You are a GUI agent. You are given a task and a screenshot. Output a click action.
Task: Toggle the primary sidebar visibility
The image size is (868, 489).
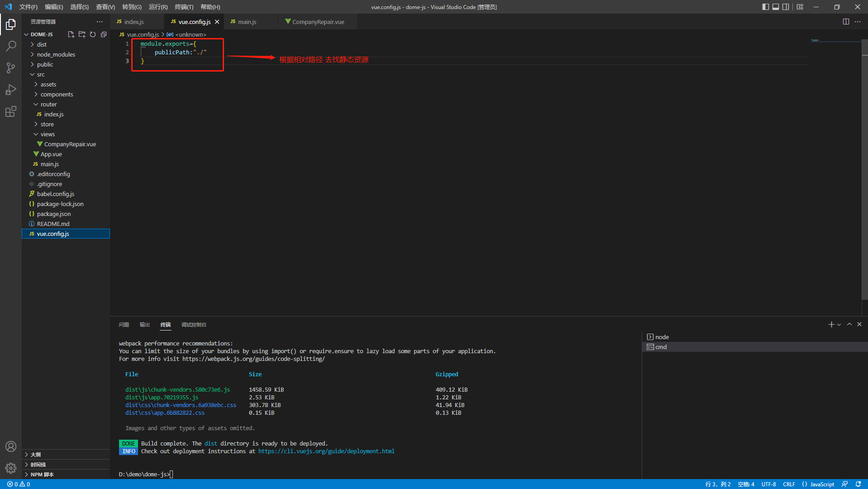[x=765, y=7]
